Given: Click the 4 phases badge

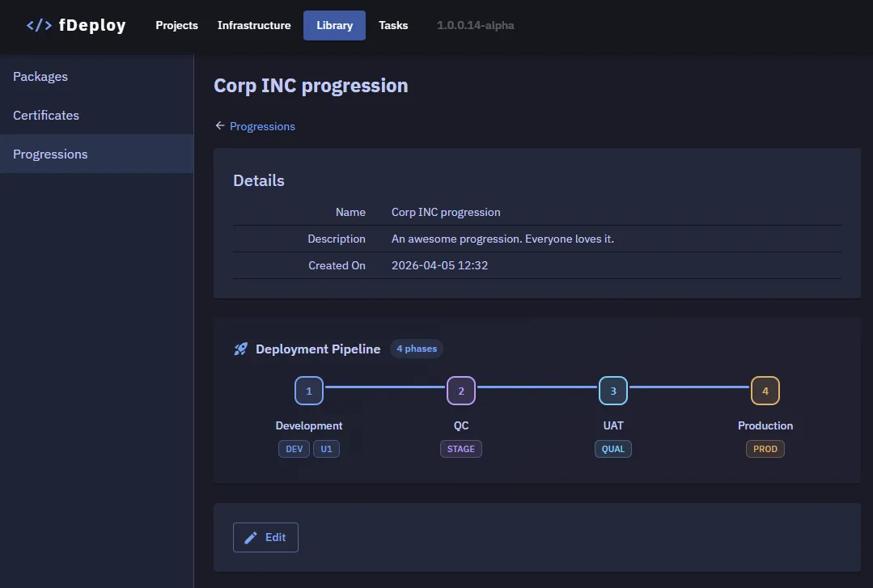Looking at the screenshot, I should pyautogui.click(x=417, y=349).
